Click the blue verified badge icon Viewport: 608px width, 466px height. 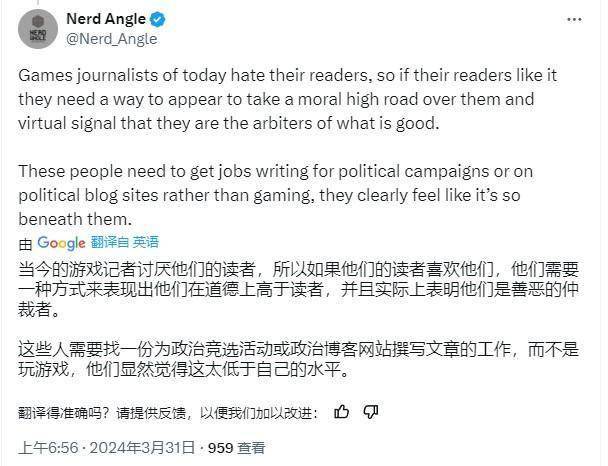coord(158,19)
